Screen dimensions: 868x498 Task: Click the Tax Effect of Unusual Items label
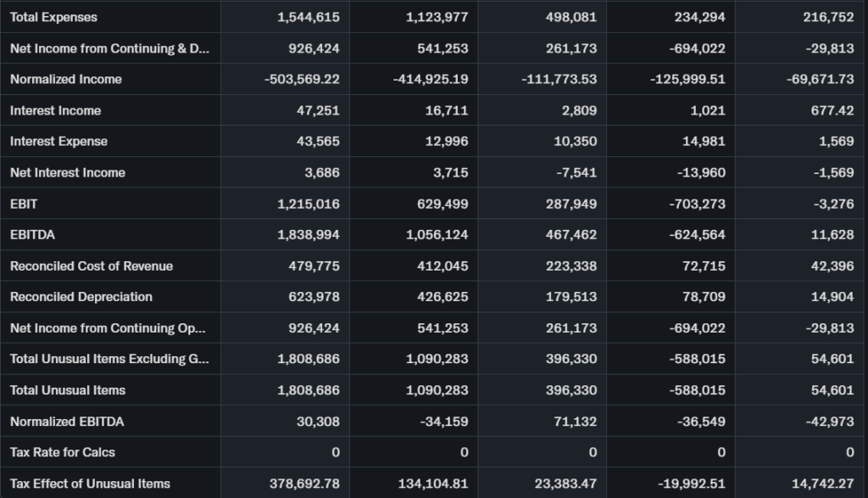coord(90,484)
